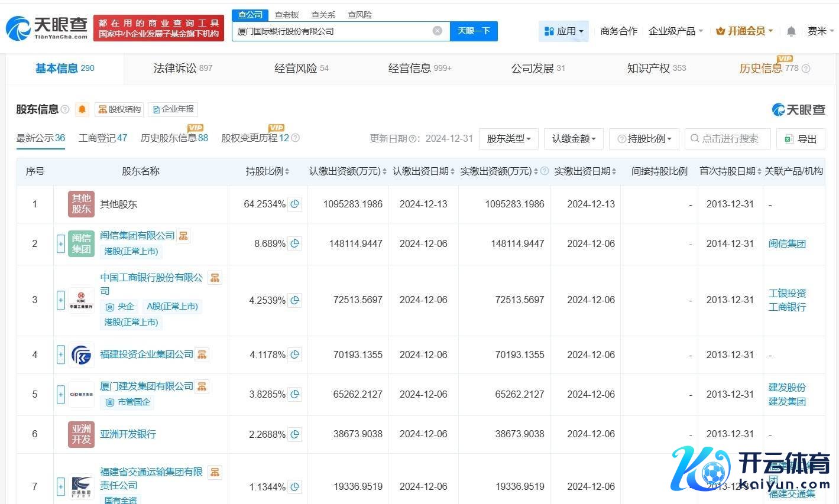This screenshot has width=839, height=504.
Task: Switch to the 法律诉讼 tab
Action: pos(182,69)
